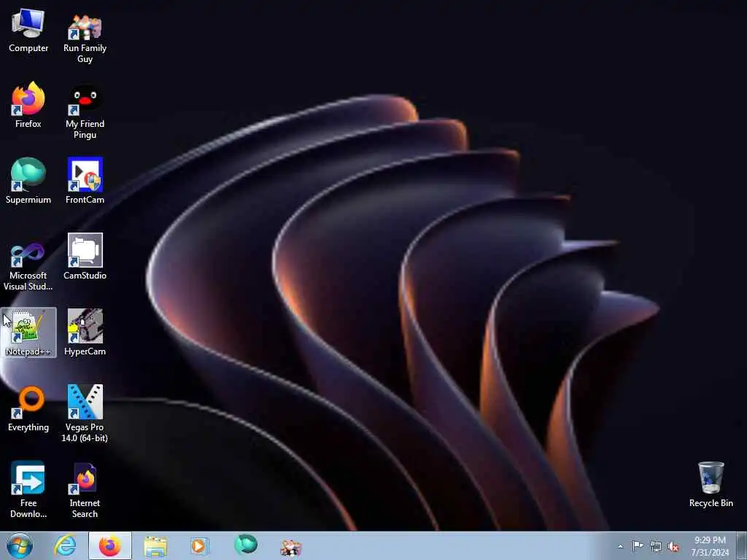The height and width of the screenshot is (560, 747).
Task: Open Windows Explorer from the taskbar
Action: click(x=155, y=545)
